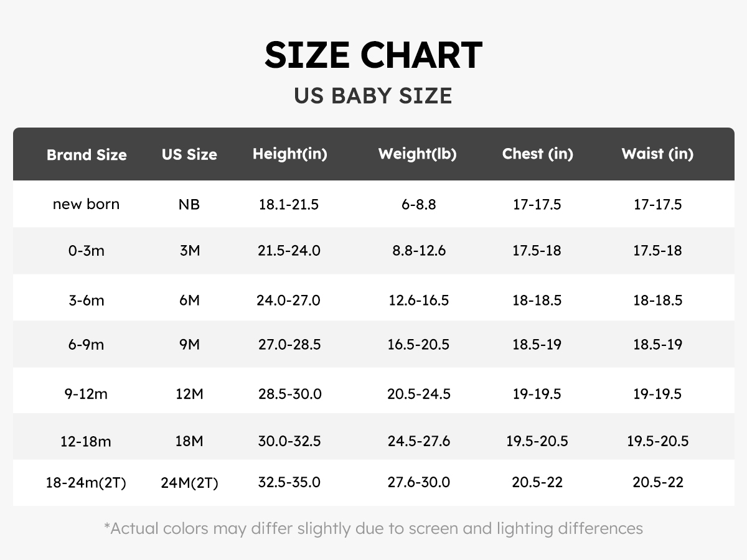The width and height of the screenshot is (747, 560).
Task: Click the new born brand size cell
Action: pos(87,204)
